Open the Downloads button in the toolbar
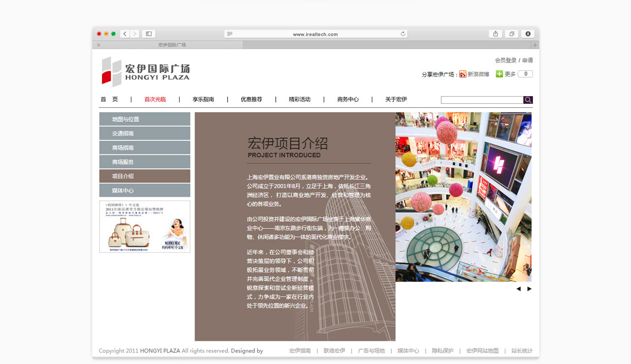This screenshot has width=631, height=364. point(528,34)
